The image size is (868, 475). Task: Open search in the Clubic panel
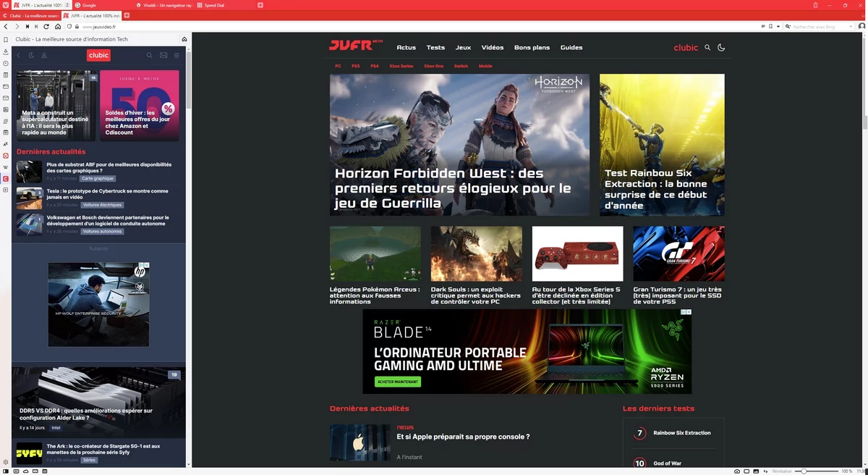[150, 55]
